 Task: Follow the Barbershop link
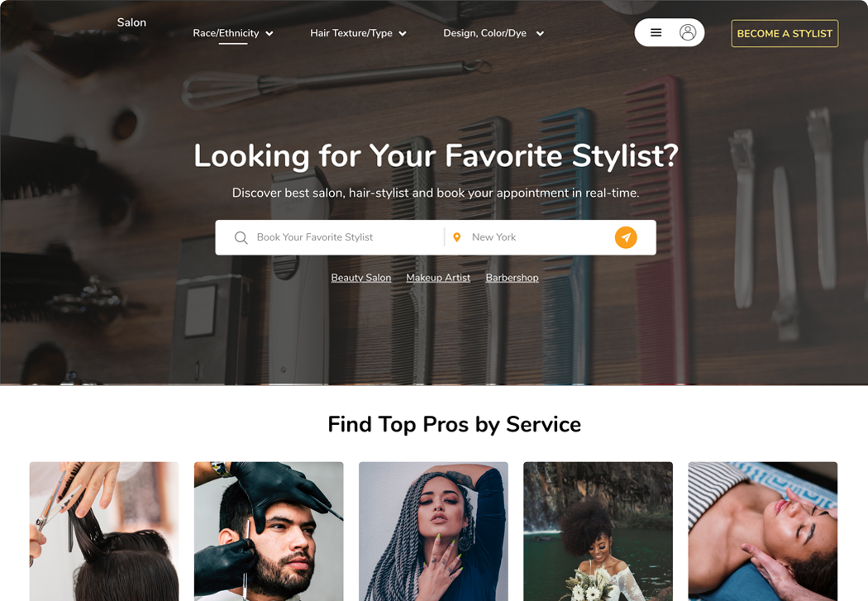(512, 278)
